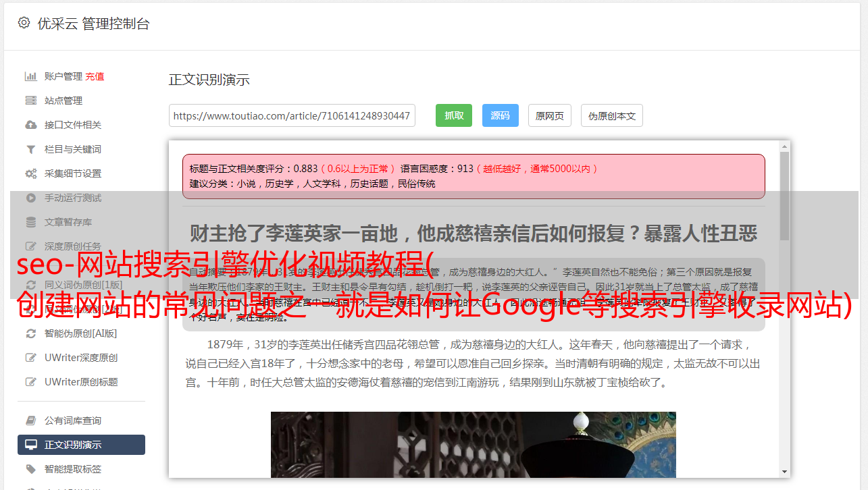This screenshot has width=868, height=490.
Task: Open UWriter原创标题
Action: (81, 381)
